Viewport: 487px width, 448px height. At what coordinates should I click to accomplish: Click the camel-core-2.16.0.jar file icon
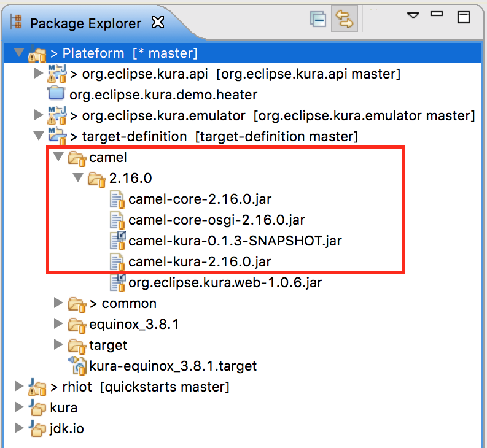coord(117,199)
